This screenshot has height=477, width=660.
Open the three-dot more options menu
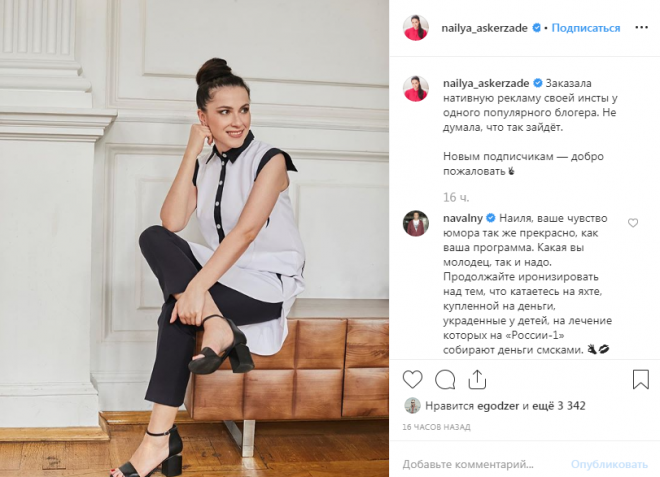click(641, 27)
